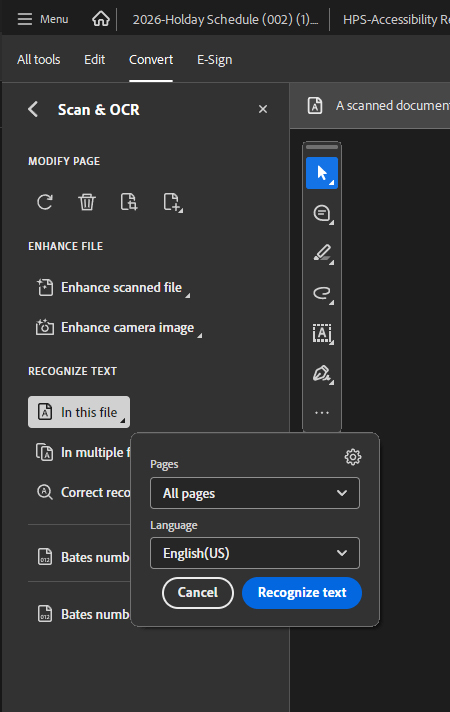Screen dimensions: 450x712
Task: Go to the Home screen icon
Action: (x=101, y=19)
